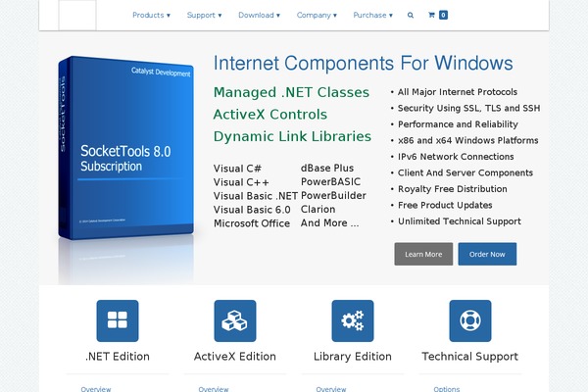The height and width of the screenshot is (392, 588).
Task: Click the search magnifier icon in navigation
Action: click(x=411, y=16)
